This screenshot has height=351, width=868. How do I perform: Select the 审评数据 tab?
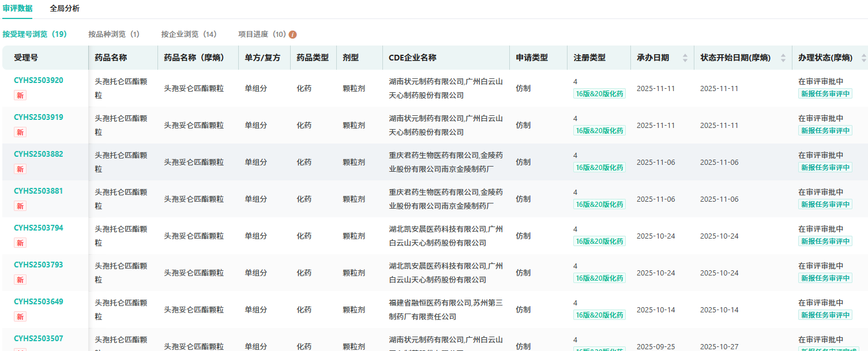tap(17, 9)
